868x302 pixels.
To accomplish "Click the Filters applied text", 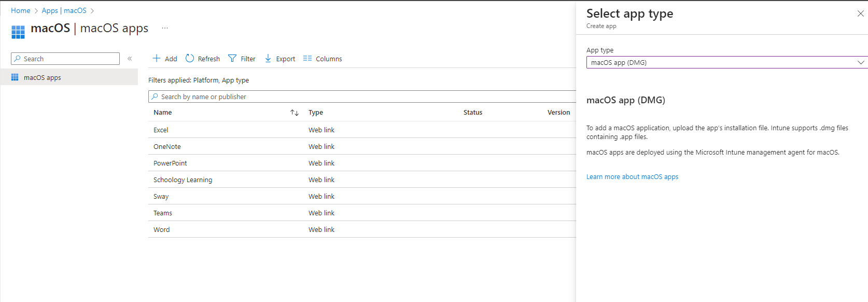I will pyautogui.click(x=199, y=80).
